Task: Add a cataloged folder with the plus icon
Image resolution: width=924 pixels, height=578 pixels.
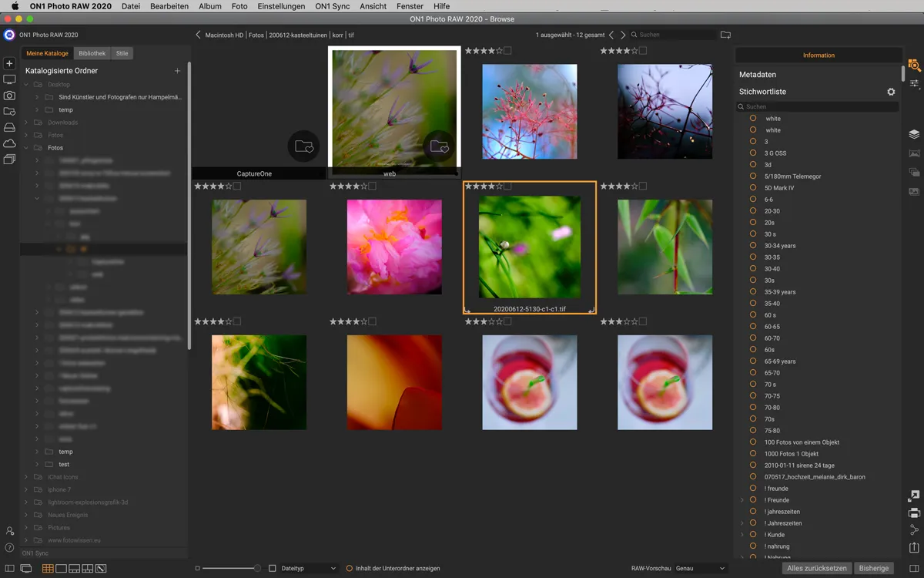Action: [x=178, y=70]
